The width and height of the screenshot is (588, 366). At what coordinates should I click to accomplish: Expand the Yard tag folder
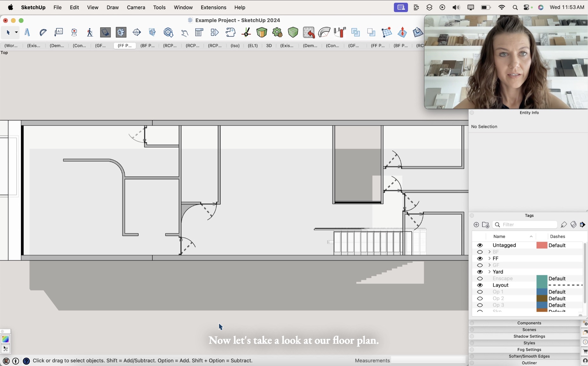(x=489, y=272)
